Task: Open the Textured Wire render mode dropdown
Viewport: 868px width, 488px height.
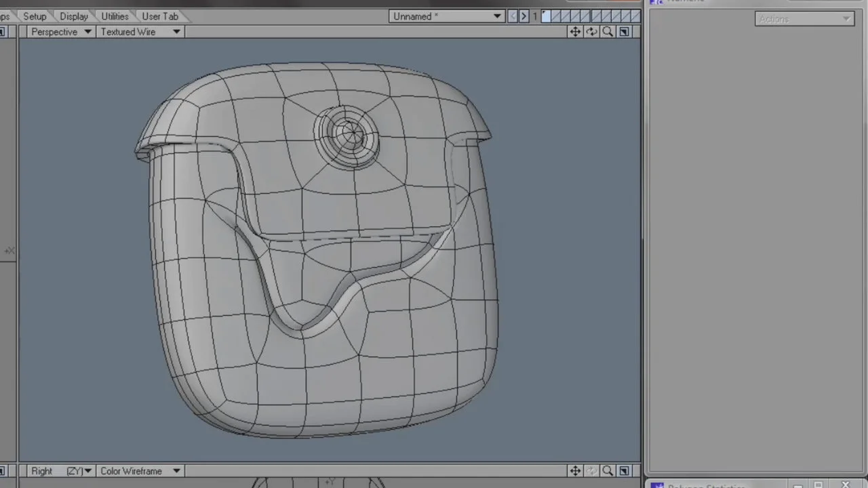Action: (140, 32)
